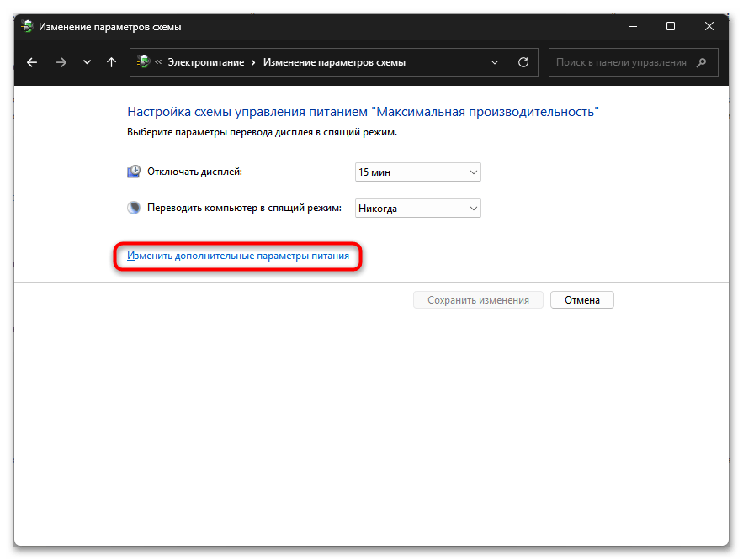Click the Выберите параметры перевода дисплея text
This screenshot has height=560, width=743.
point(262,132)
